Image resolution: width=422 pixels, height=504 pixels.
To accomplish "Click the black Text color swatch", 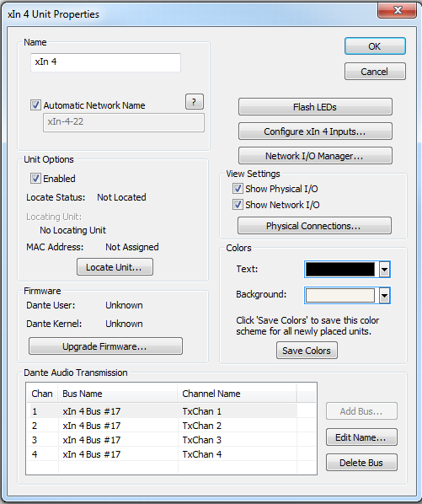I will pos(340,270).
